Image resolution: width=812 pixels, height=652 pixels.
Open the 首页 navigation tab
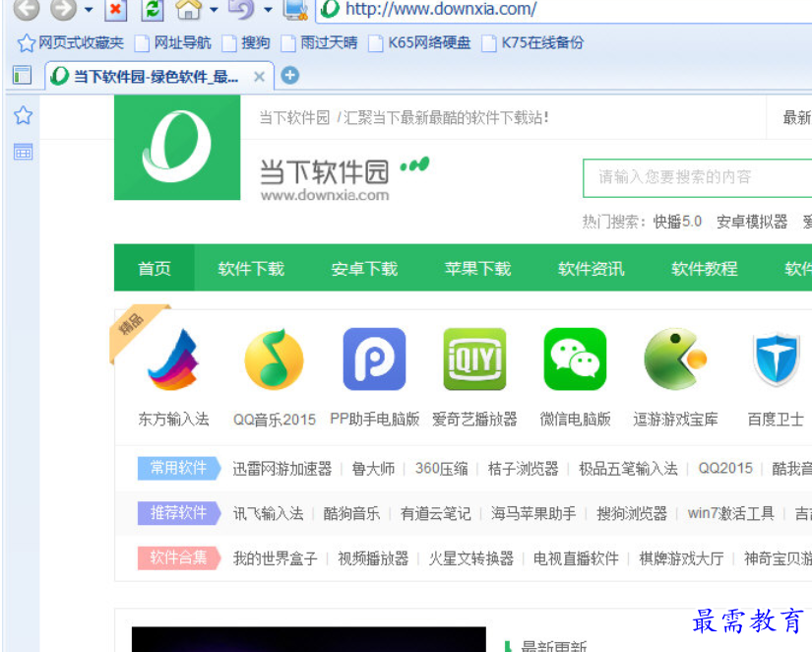pyautogui.click(x=155, y=268)
